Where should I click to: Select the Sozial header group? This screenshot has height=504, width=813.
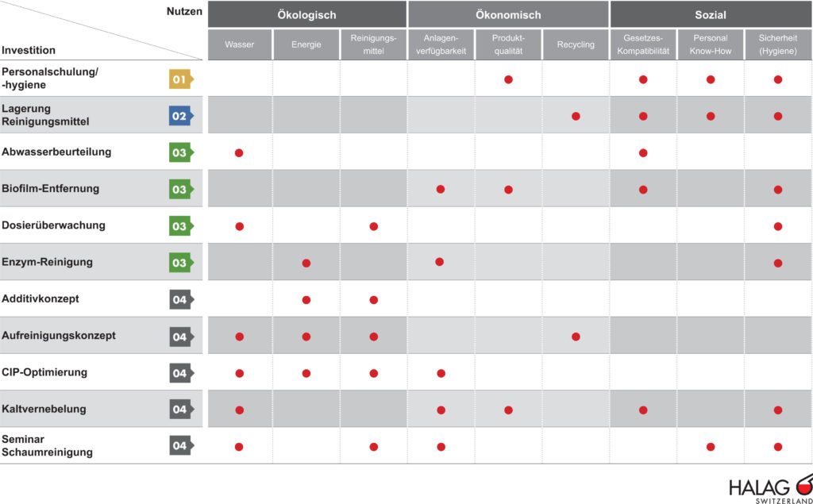click(x=711, y=14)
